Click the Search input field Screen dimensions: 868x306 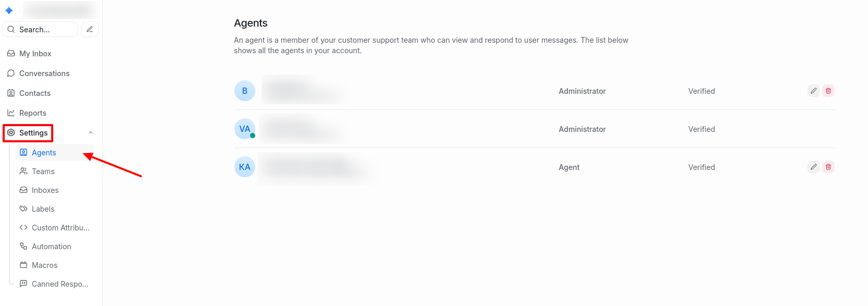point(44,30)
